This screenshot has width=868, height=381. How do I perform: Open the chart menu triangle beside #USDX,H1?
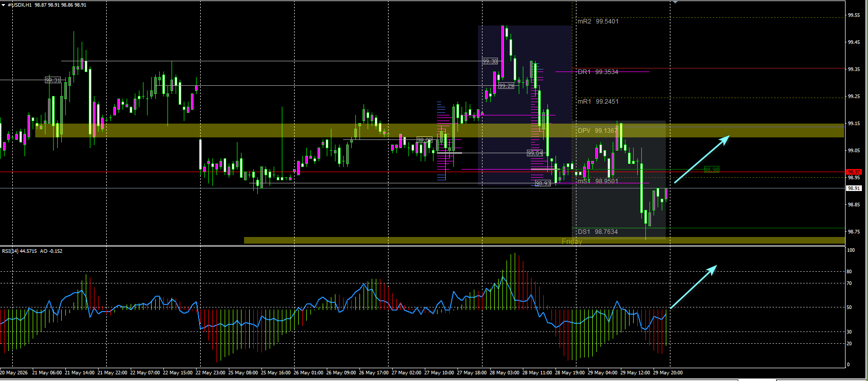tap(4, 5)
